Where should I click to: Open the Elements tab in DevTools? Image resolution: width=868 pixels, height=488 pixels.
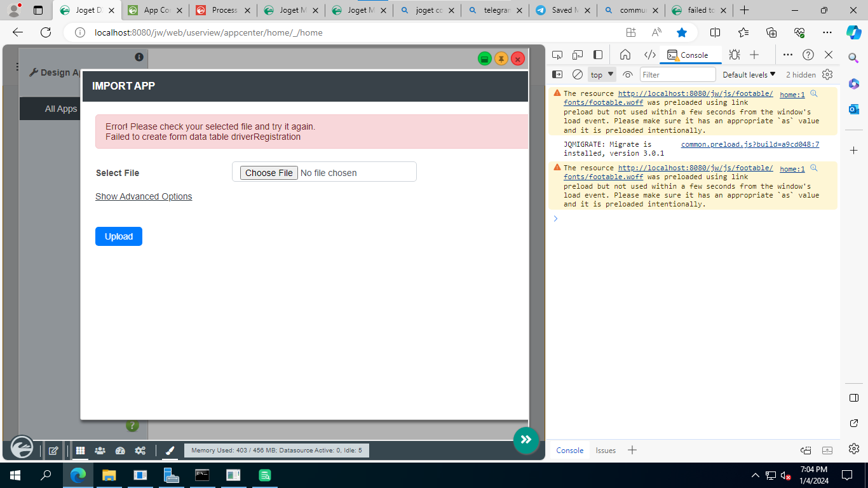point(649,55)
